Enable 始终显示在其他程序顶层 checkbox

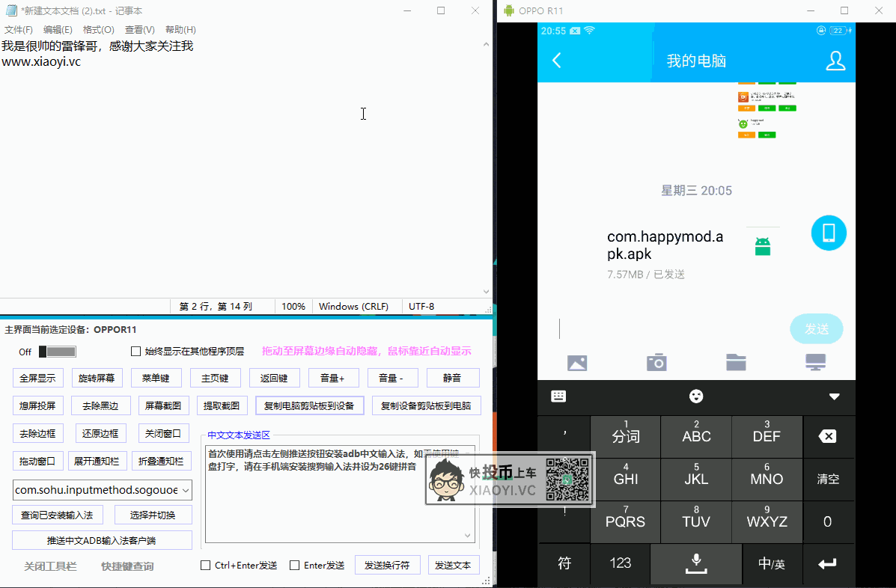pos(135,352)
